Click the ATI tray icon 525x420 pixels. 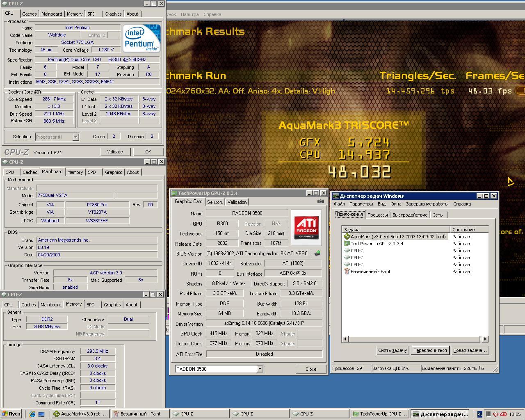pyautogui.click(x=503, y=414)
